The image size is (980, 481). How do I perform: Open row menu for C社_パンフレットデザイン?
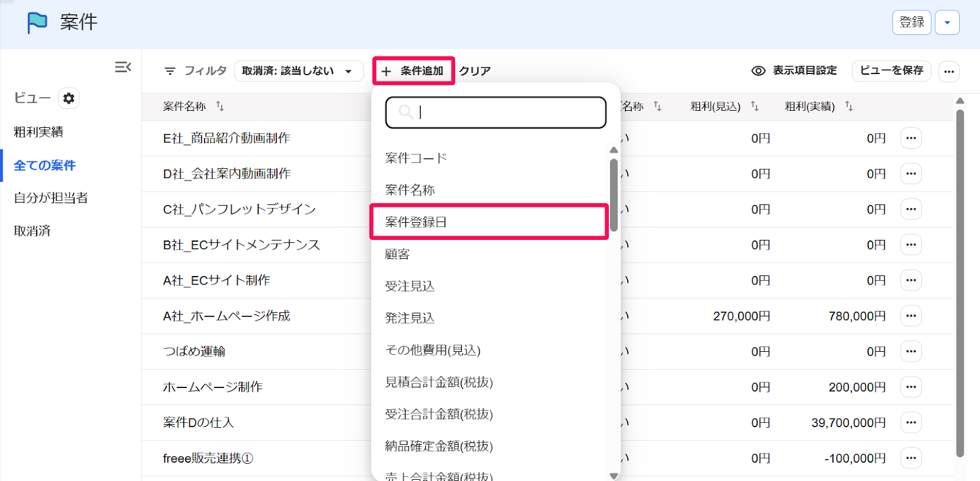click(911, 209)
